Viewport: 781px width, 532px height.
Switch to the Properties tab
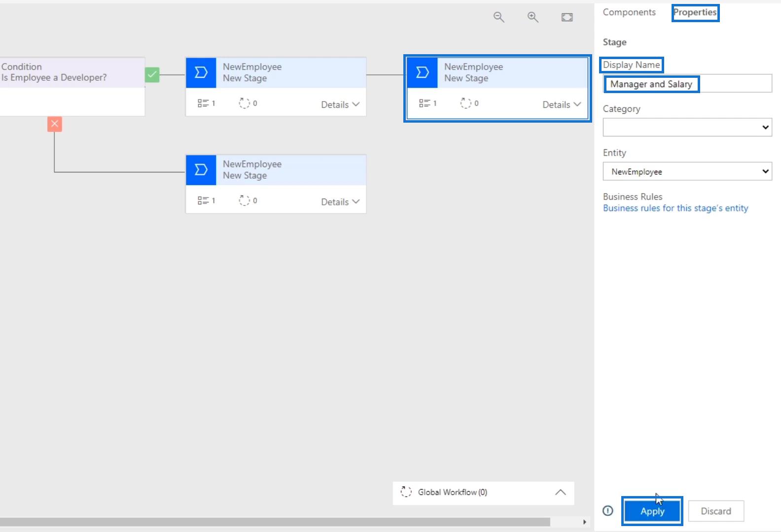[695, 12]
